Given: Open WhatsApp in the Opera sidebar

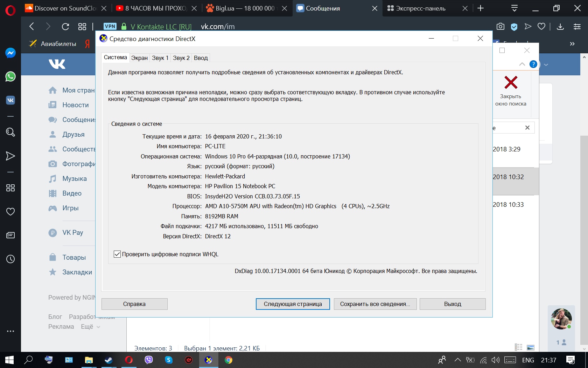Looking at the screenshot, I should 10,76.
